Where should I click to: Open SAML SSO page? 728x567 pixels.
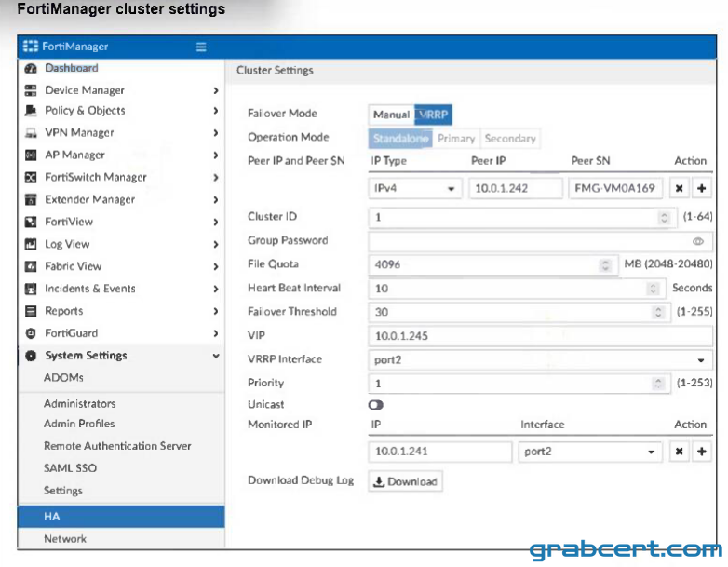point(70,468)
